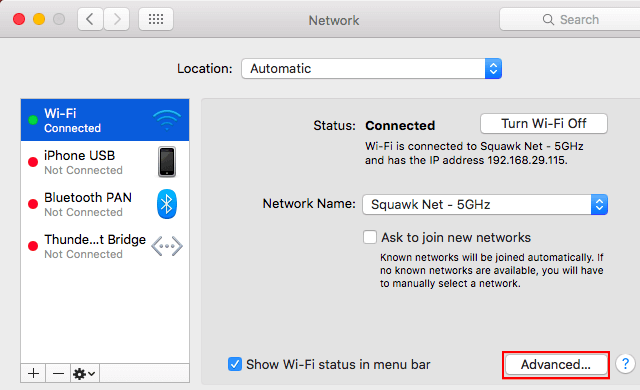Enable Ask to join new networks
The width and height of the screenshot is (640, 390).
tap(370, 237)
